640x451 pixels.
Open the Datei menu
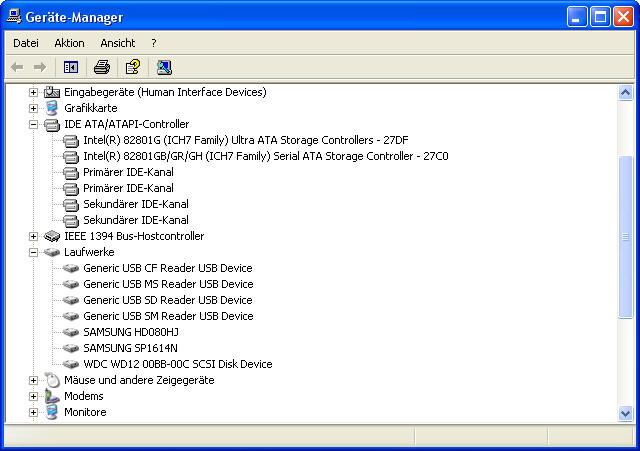pyautogui.click(x=26, y=43)
